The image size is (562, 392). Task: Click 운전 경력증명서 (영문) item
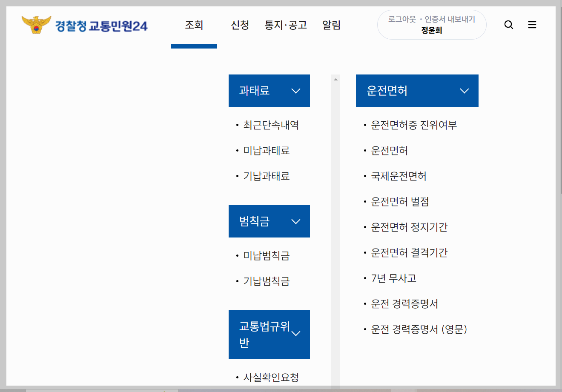coord(419,329)
